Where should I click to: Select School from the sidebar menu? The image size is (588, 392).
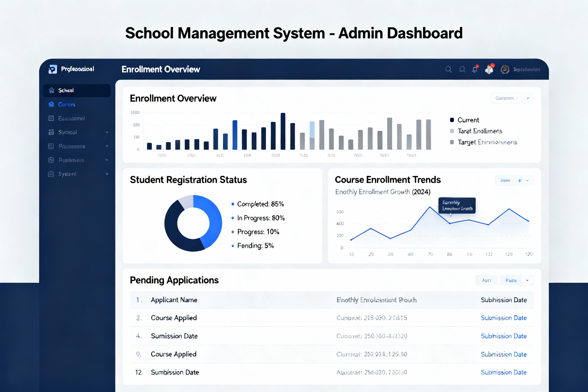click(x=66, y=90)
